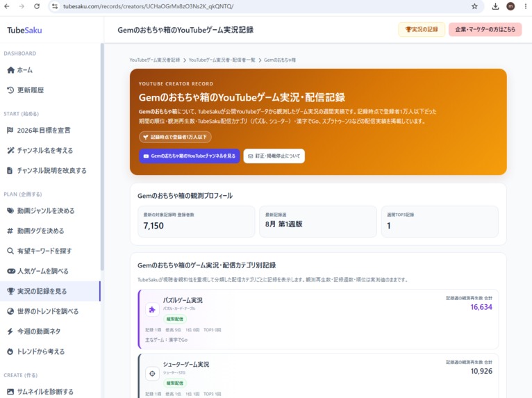Click the view total 16,634
Image resolution: width=532 pixels, height=398 pixels.
pyautogui.click(x=481, y=307)
